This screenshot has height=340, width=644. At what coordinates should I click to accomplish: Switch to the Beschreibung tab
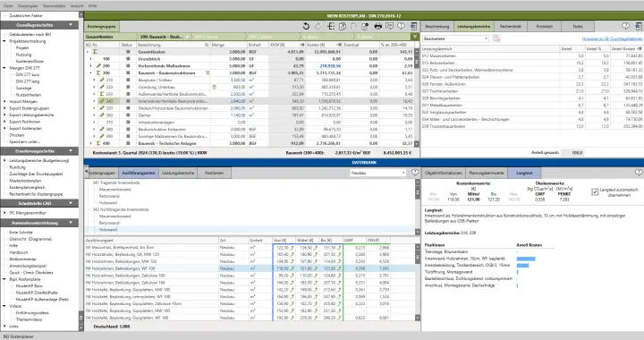point(437,26)
